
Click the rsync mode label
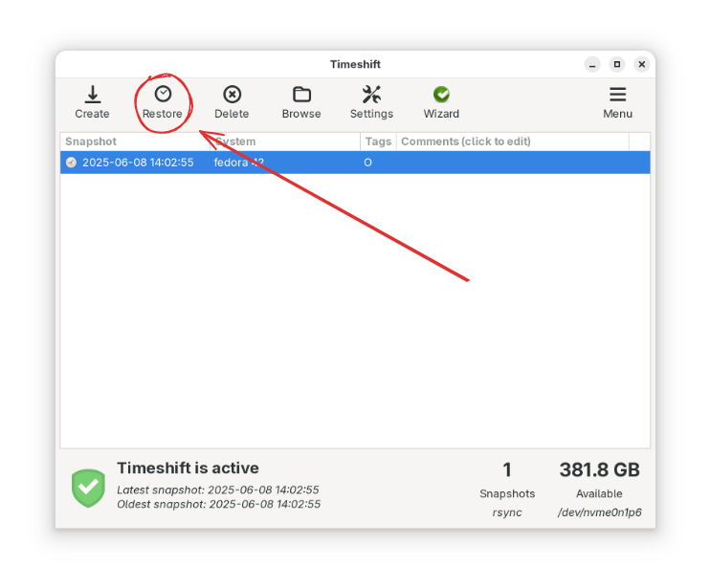click(507, 512)
